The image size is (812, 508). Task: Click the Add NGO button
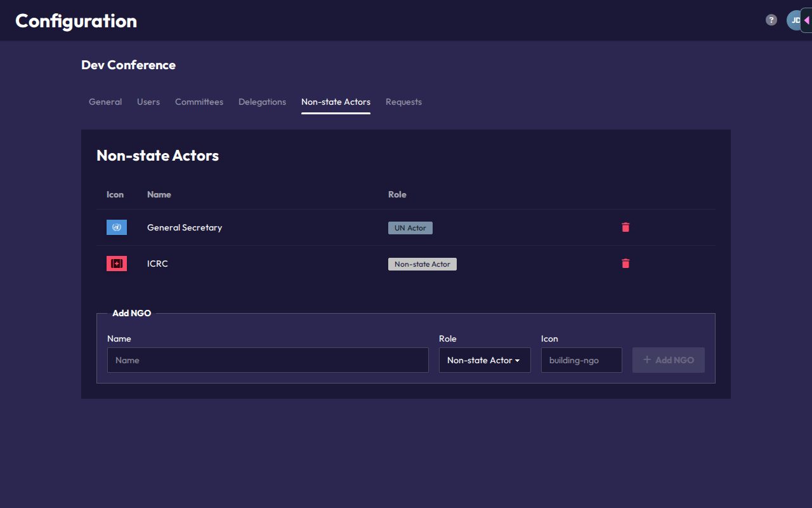tap(669, 360)
